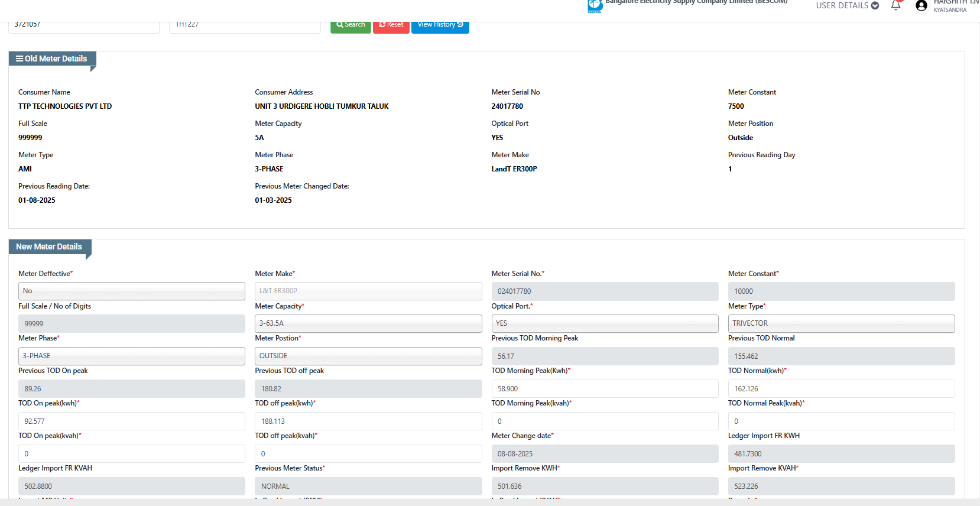The height and width of the screenshot is (506, 980).
Task: Open the Meter Phase dropdown
Action: 131,356
